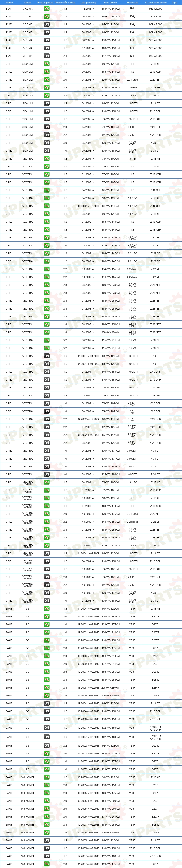Screen dimensions: 182x868
Task: Click the '147kW / 200KM' power cell
Action: pos(110,56)
